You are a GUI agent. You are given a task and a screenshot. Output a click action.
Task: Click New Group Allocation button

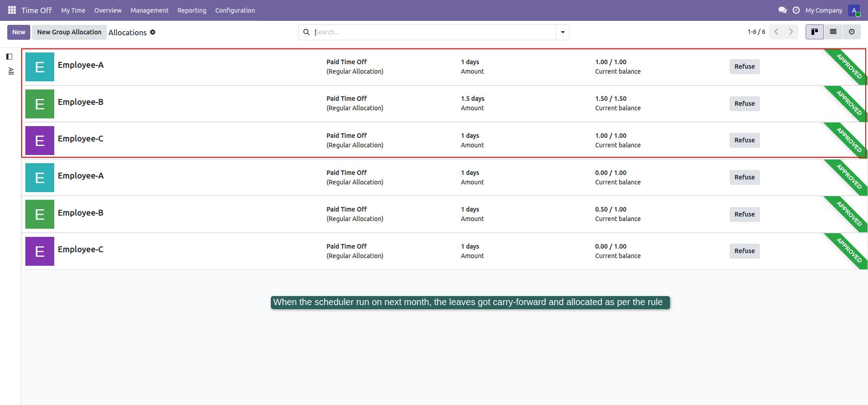click(x=69, y=32)
